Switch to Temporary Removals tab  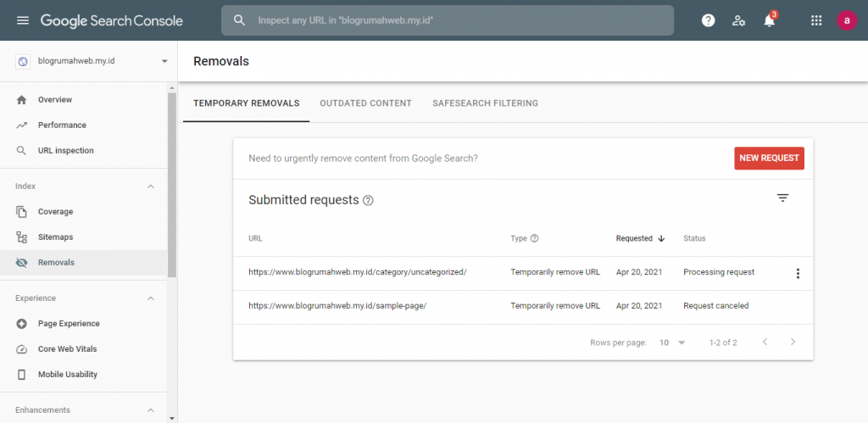click(247, 103)
